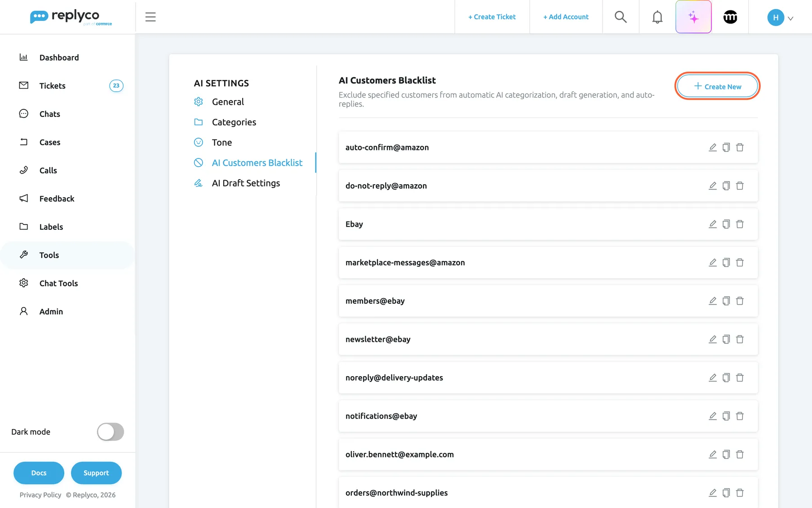The image size is (812, 508).
Task: Edit the auto-confirm@amazon entry
Action: 713,147
